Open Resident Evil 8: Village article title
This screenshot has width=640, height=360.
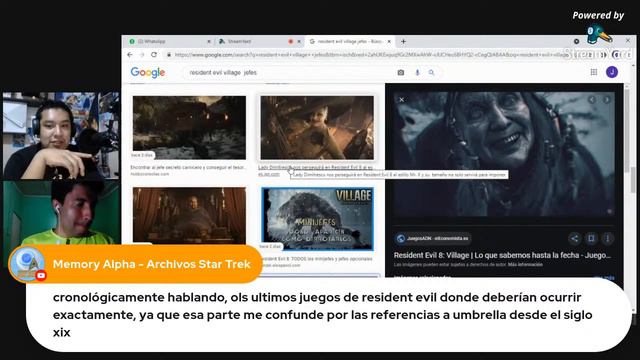pos(502,255)
